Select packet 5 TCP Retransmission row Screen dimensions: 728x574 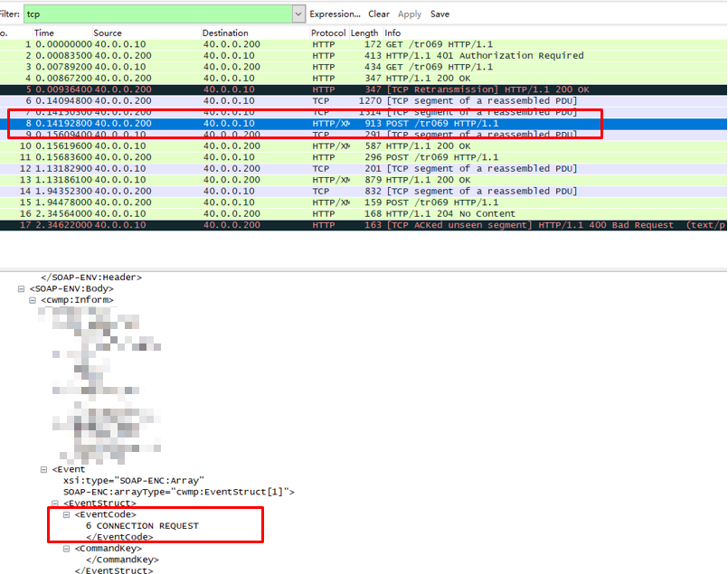coord(364,89)
